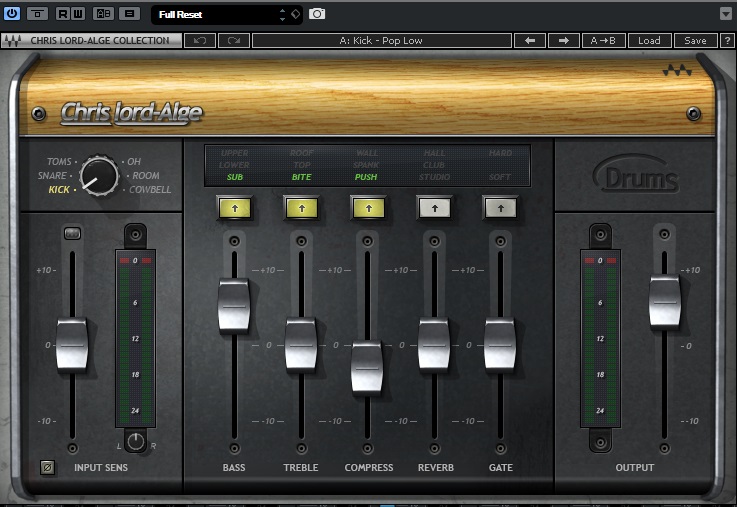Click the UPPER bass mode label
The width and height of the screenshot is (737, 507).
(x=234, y=153)
